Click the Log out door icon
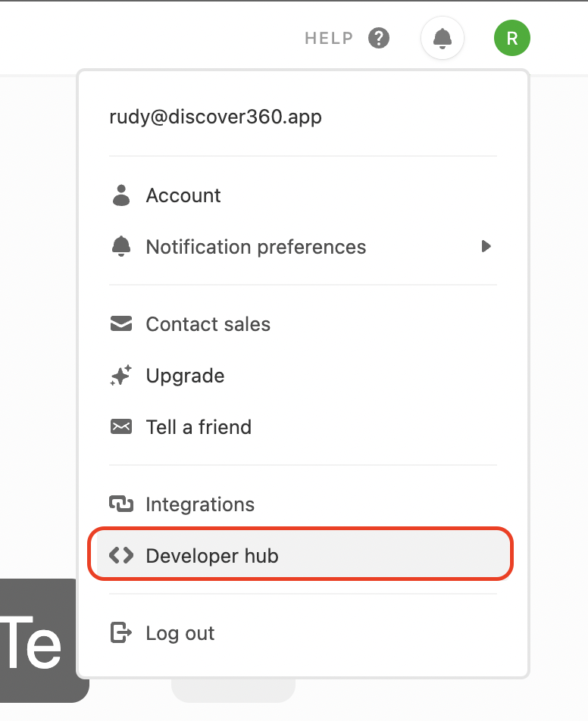588x721 pixels. click(121, 633)
